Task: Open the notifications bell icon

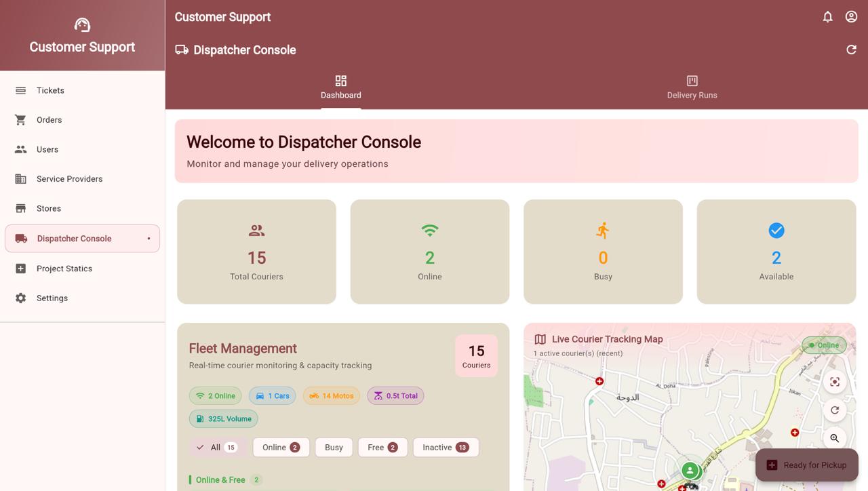Action: [x=827, y=16]
